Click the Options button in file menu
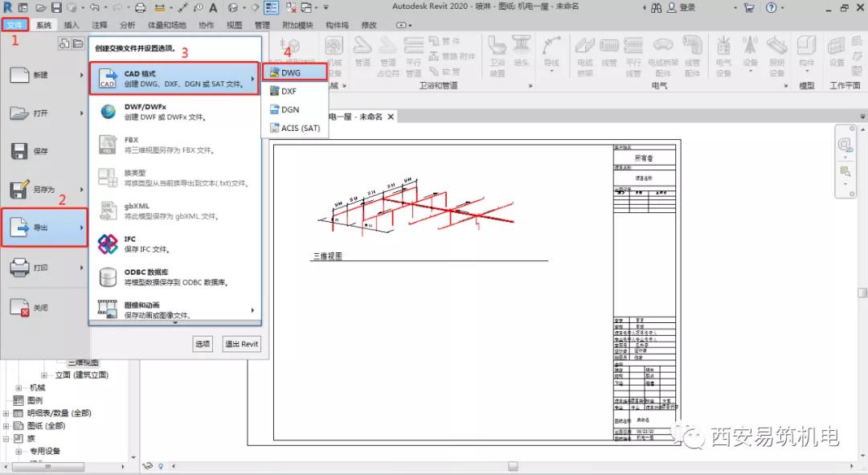 tap(203, 344)
